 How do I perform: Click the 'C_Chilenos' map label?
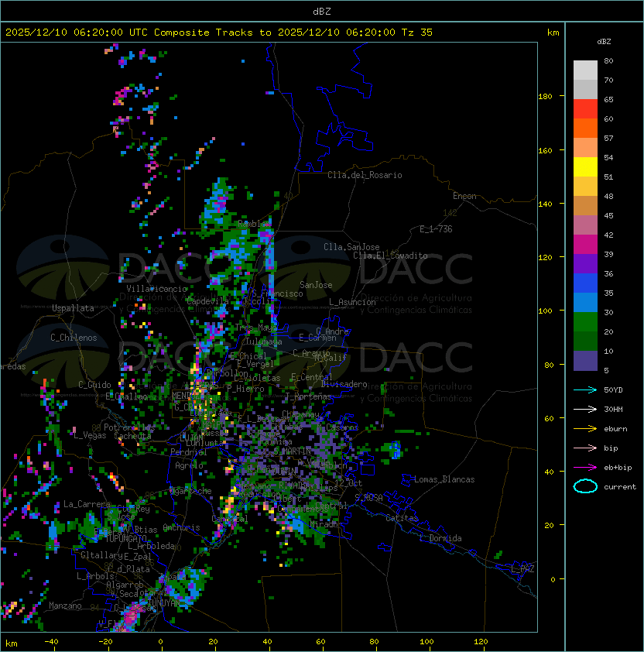pyautogui.click(x=74, y=338)
